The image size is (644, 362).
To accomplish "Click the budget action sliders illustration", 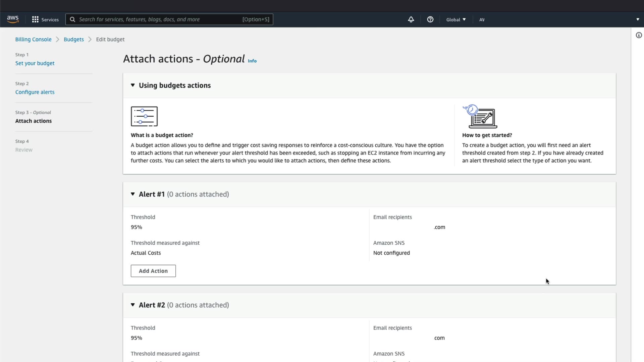I will (144, 116).
